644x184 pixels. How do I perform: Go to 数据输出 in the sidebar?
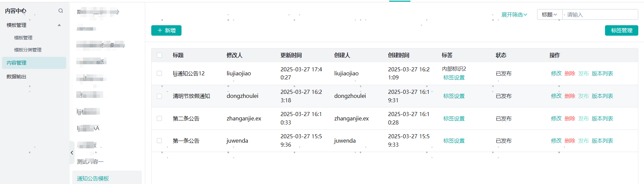[16, 77]
